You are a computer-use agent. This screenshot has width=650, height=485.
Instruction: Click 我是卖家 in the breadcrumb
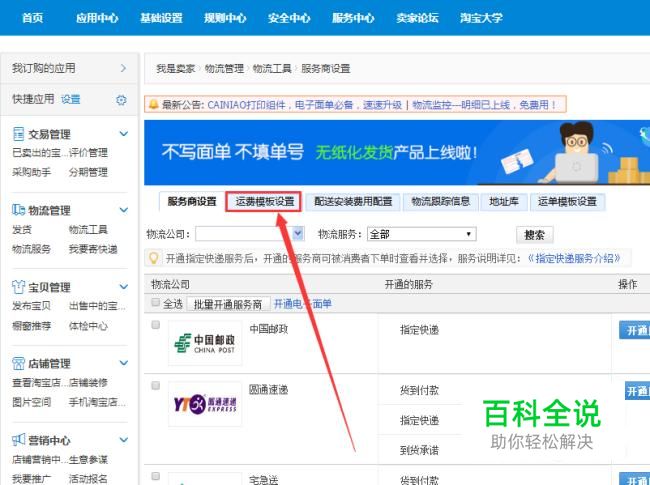point(176,68)
